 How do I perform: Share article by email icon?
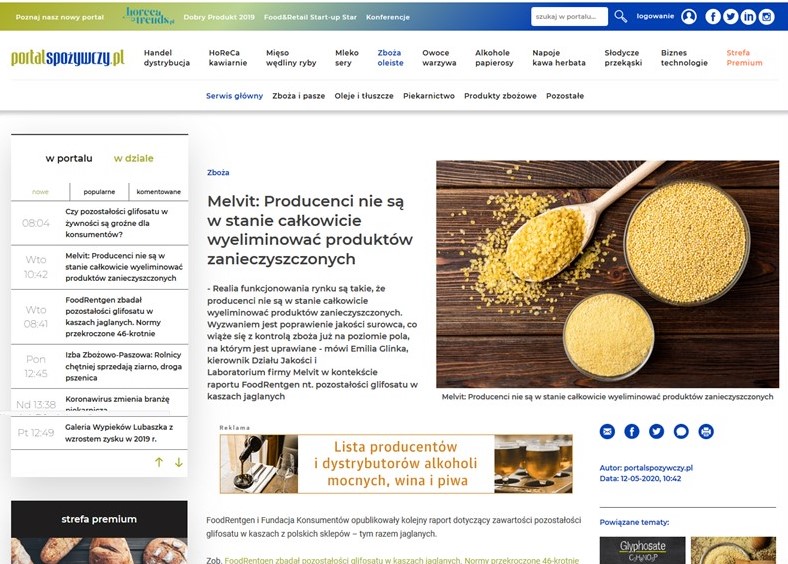tap(607, 431)
